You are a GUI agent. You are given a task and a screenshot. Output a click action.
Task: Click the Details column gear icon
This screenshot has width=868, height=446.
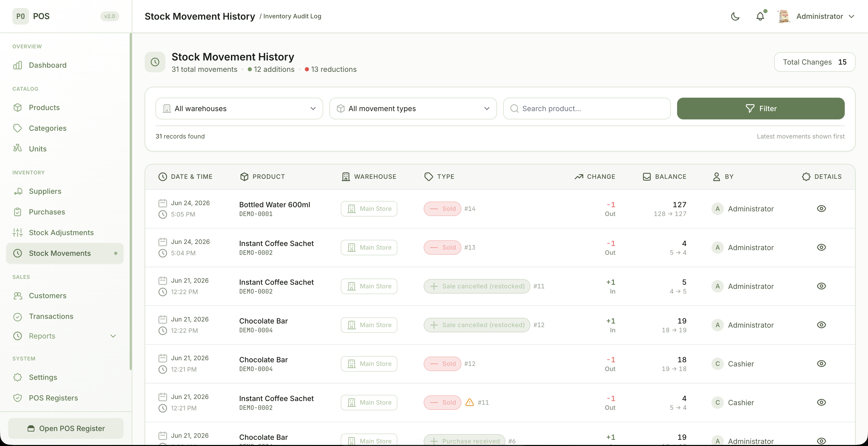pyautogui.click(x=806, y=177)
